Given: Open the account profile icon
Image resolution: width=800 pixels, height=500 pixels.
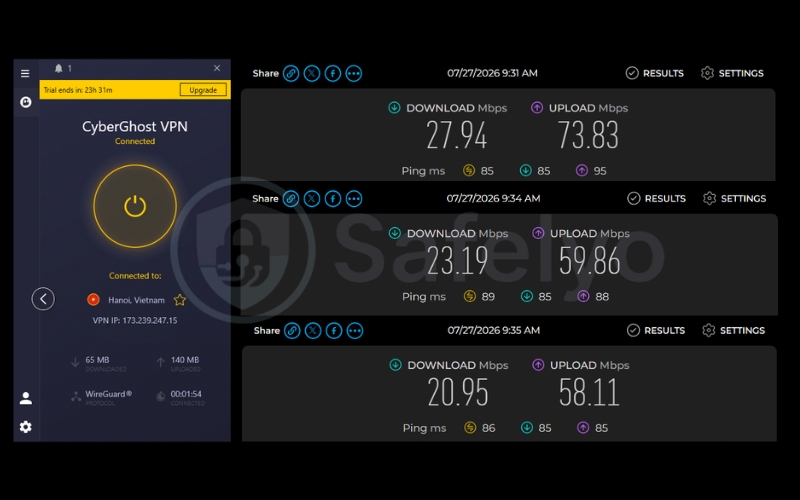Looking at the screenshot, I should coord(26,398).
